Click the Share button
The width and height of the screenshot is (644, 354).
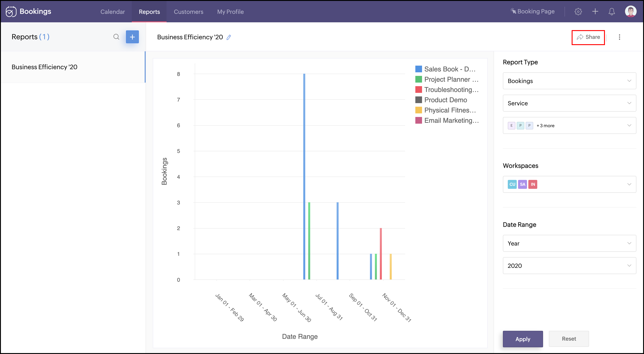point(588,37)
